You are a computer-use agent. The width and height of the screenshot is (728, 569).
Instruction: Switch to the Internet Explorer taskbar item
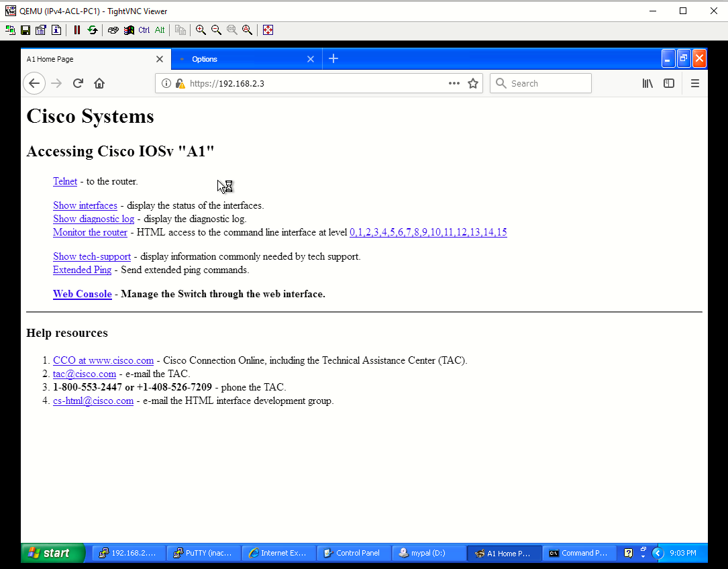click(x=279, y=553)
